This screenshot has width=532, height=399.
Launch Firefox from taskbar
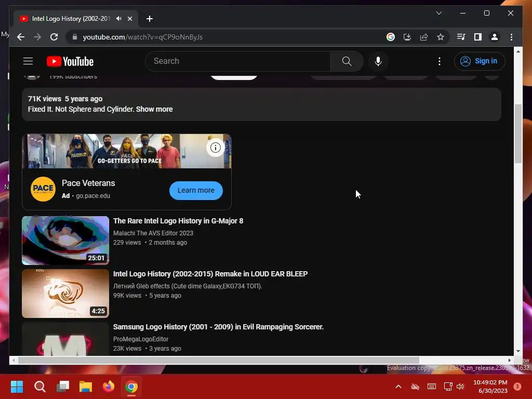pos(109,387)
